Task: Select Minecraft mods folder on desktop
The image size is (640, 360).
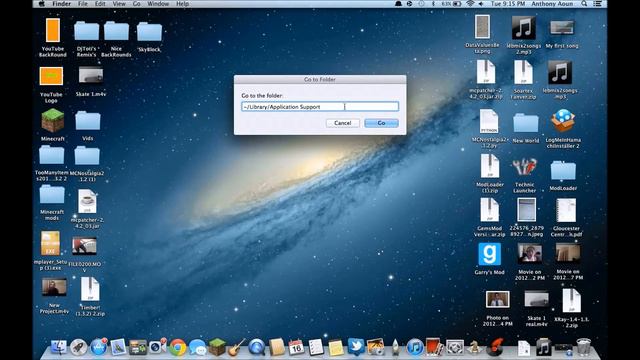Action: (52, 194)
